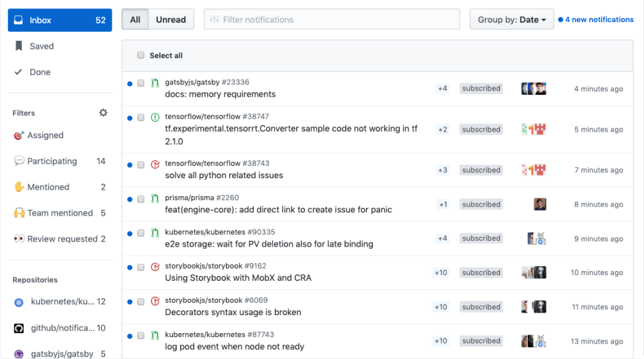The width and height of the screenshot is (644, 359).
Task: Click closed issue icon for storybook #9162
Action: [155, 267]
